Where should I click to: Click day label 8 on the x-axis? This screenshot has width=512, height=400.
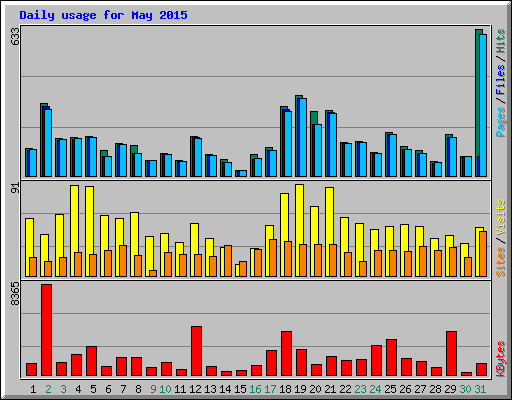[138, 389]
